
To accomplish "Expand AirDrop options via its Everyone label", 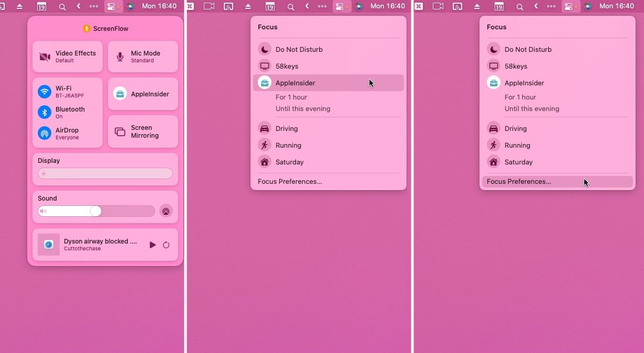I will click(68, 134).
